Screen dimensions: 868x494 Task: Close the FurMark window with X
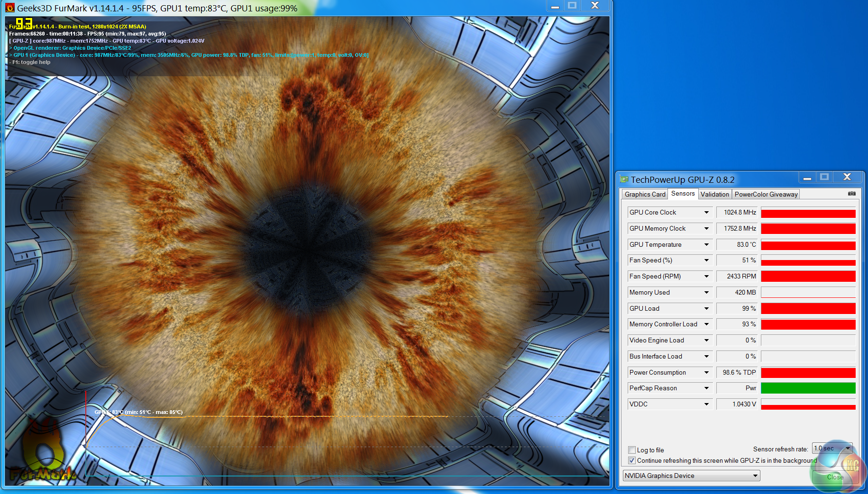tap(595, 6)
